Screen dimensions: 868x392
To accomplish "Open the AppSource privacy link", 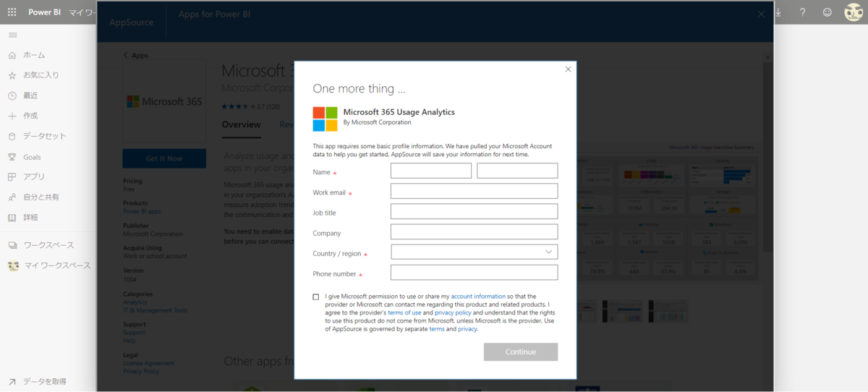I will click(467, 329).
